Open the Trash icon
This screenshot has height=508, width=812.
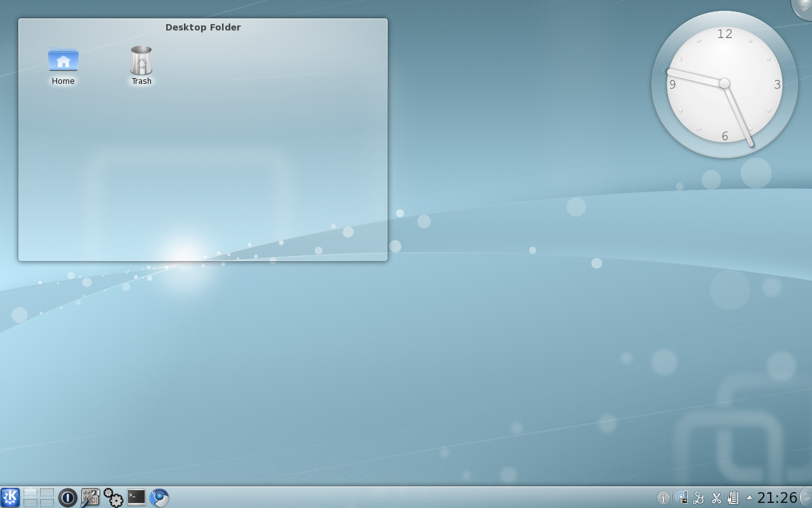coord(141,61)
